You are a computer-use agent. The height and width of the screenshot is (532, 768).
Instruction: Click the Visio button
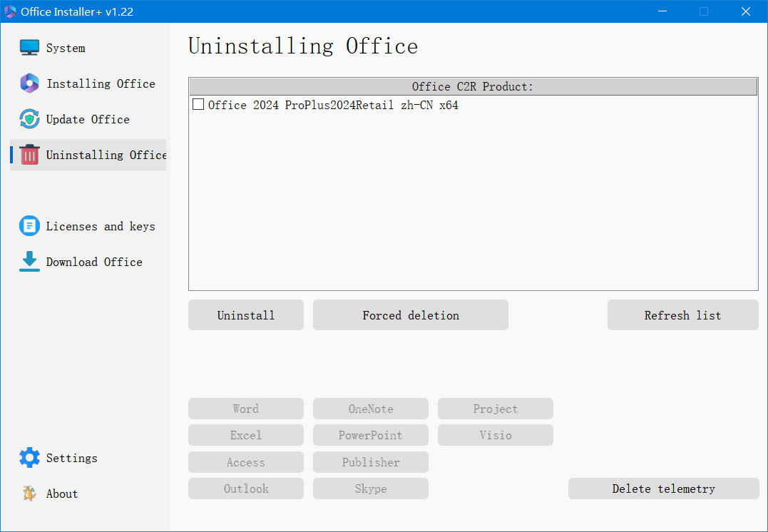click(x=495, y=435)
